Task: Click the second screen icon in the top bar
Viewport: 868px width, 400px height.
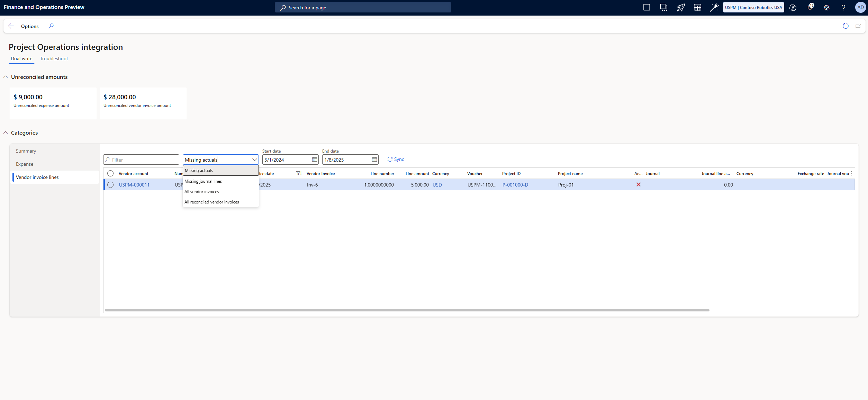Action: click(x=663, y=7)
